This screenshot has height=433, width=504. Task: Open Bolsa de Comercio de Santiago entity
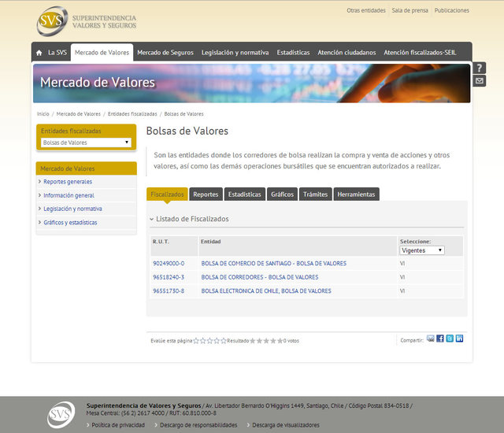274,264
